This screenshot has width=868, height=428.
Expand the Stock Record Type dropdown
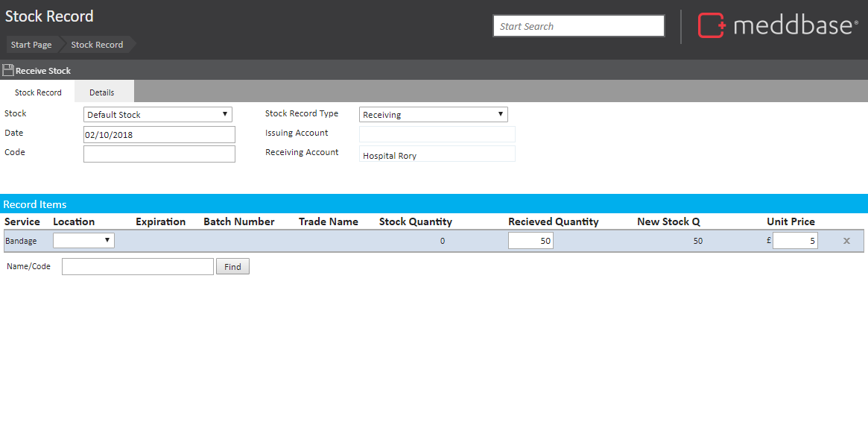click(434, 115)
